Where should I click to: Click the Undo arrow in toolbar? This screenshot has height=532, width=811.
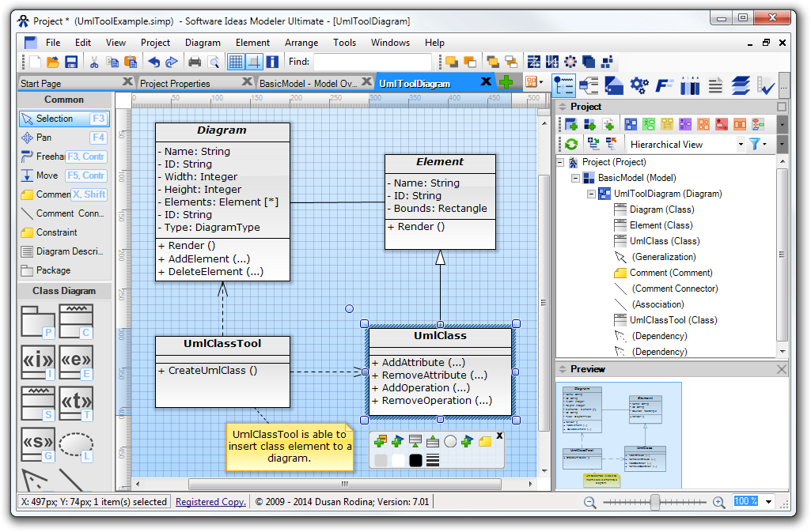(153, 62)
